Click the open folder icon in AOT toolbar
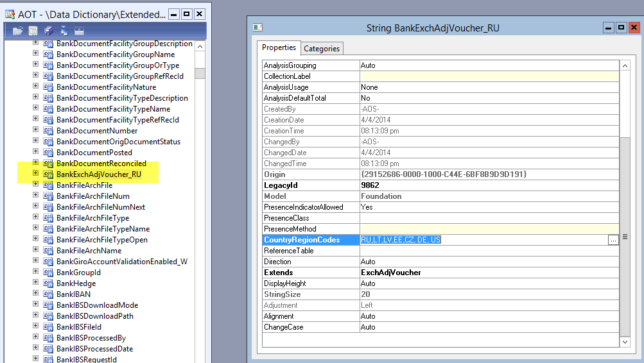 [17, 31]
